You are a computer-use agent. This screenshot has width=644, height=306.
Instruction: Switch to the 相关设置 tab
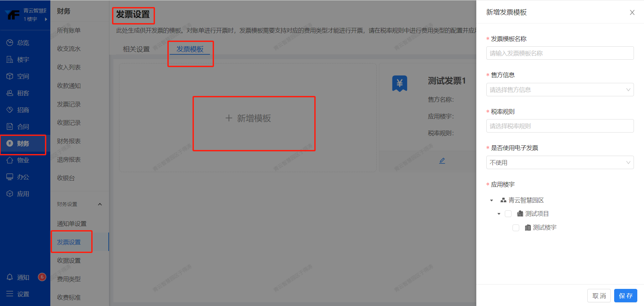pyautogui.click(x=136, y=49)
